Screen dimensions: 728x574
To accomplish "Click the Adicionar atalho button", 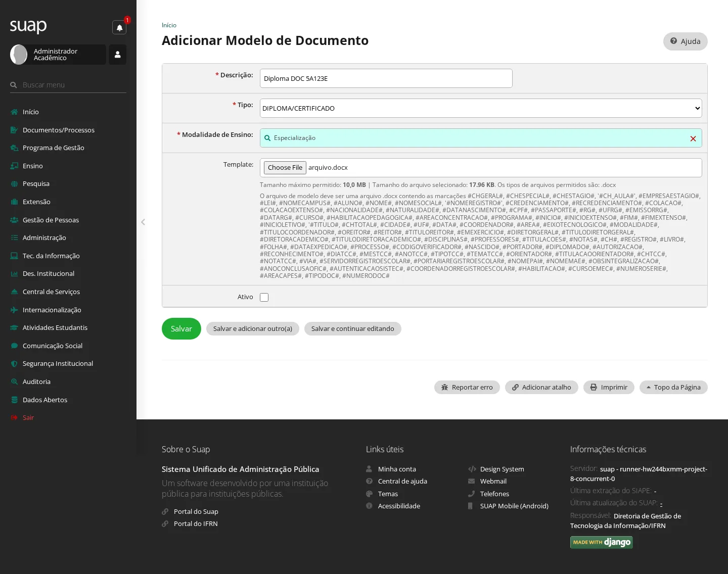I will (x=541, y=388).
